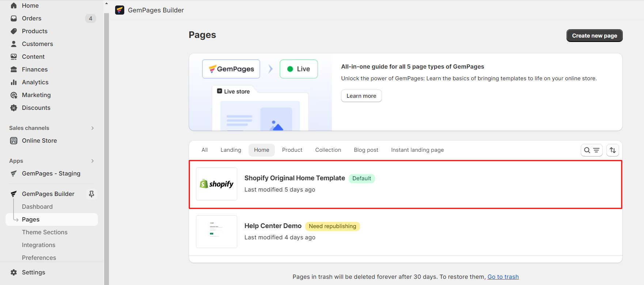Select the Blog post tab
Image resolution: width=644 pixels, height=285 pixels.
pyautogui.click(x=366, y=150)
